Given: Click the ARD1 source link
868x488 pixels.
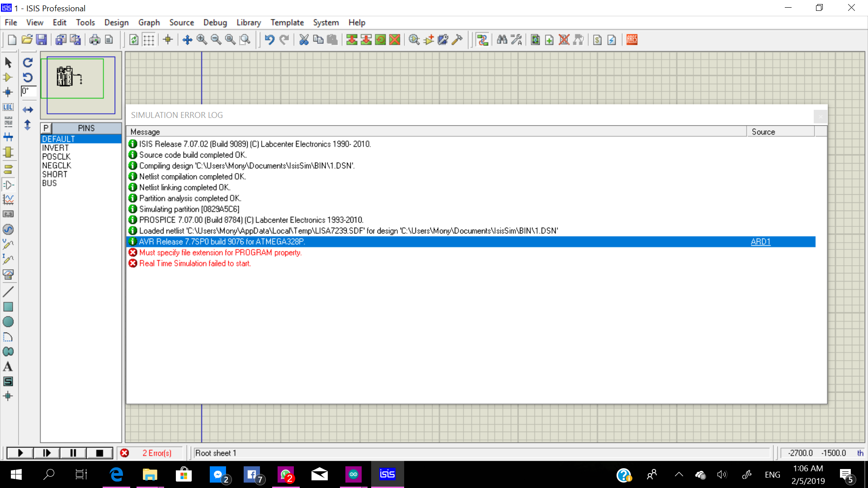Looking at the screenshot, I should pos(760,242).
